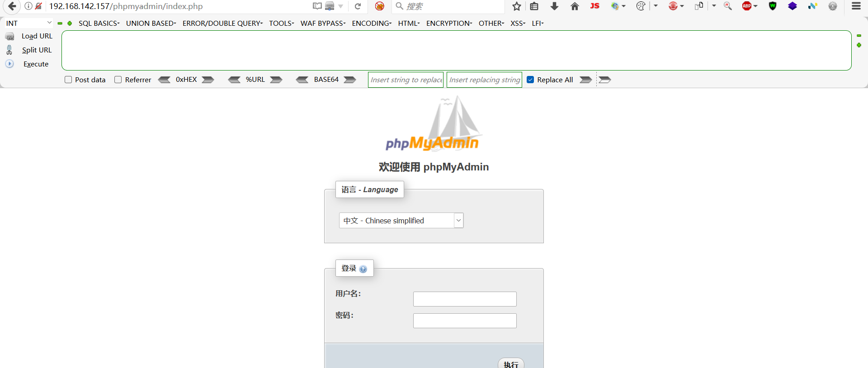Focus the 密码 password field
This screenshot has width=868, height=368.
tap(465, 321)
